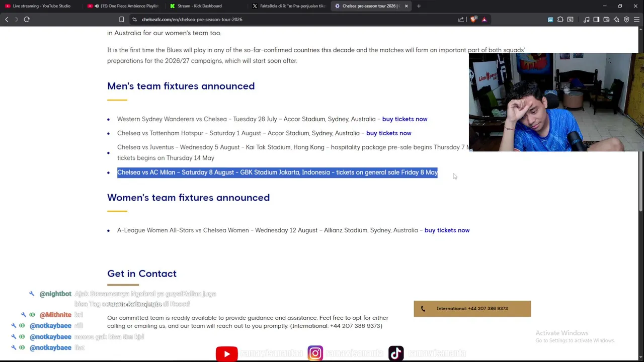Switch to the FaktaBola di X tab
Viewport: 644px width, 362px height.
289,6
